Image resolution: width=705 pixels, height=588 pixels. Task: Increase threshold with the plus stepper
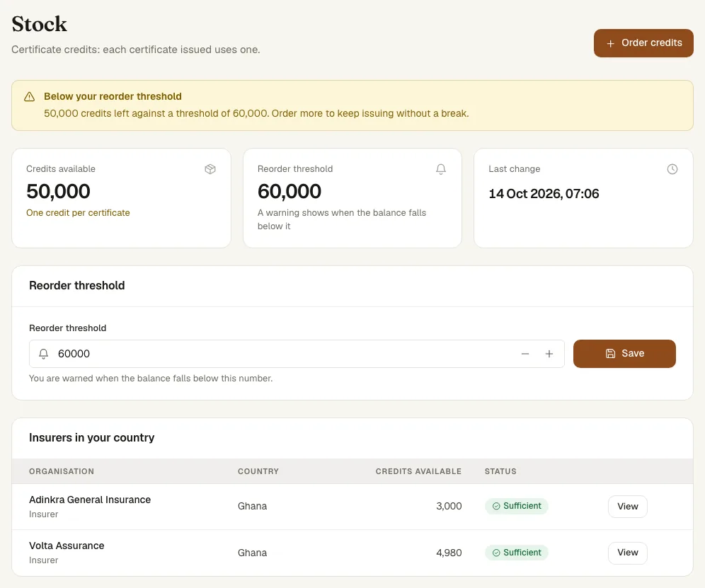click(x=549, y=354)
